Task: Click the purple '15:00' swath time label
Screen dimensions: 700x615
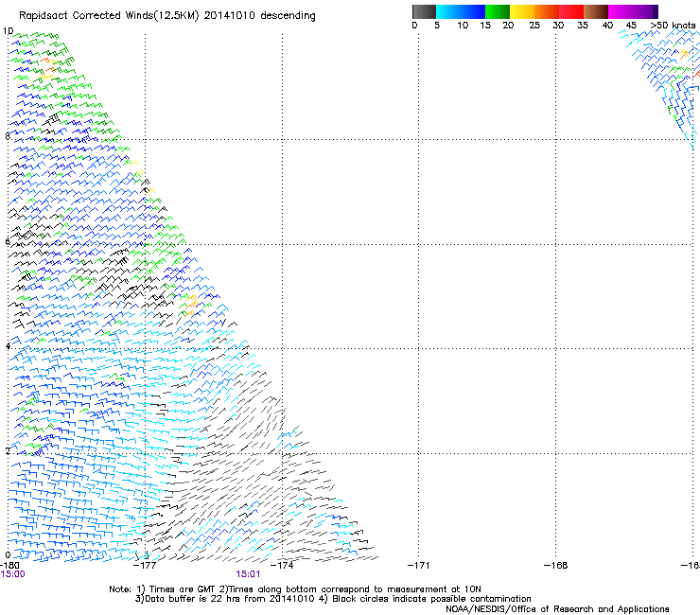Action: [x=13, y=574]
